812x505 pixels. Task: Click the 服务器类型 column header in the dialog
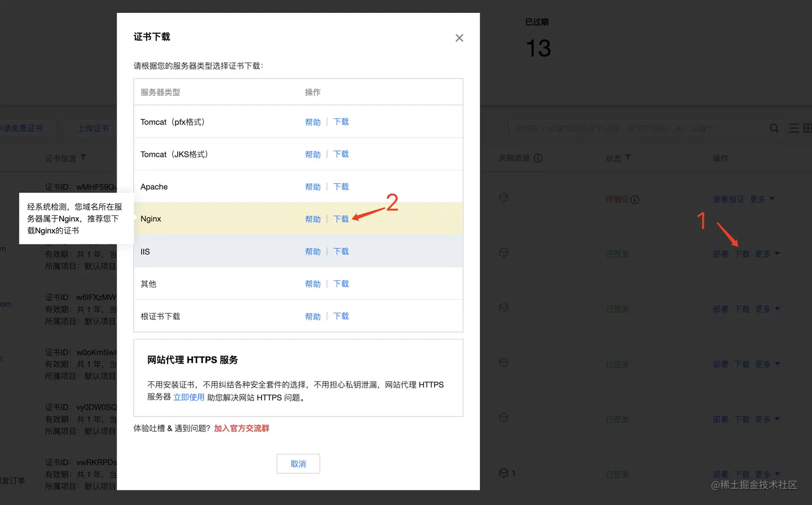coord(160,92)
